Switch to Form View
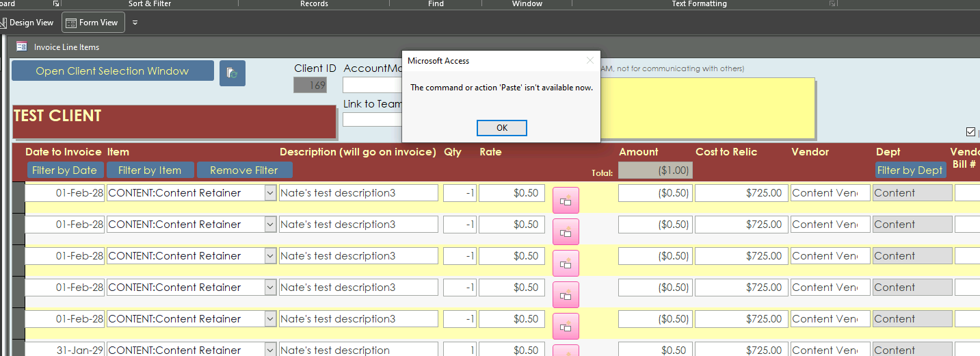 92,23
